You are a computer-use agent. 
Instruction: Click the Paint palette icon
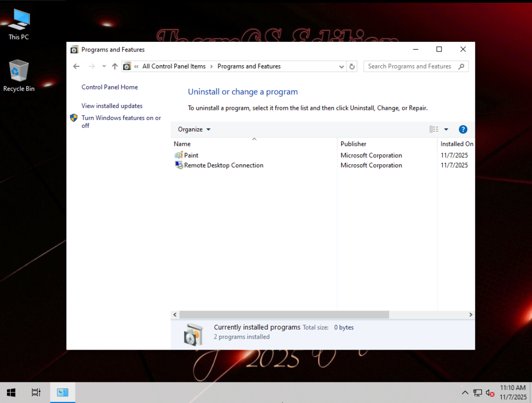point(178,155)
